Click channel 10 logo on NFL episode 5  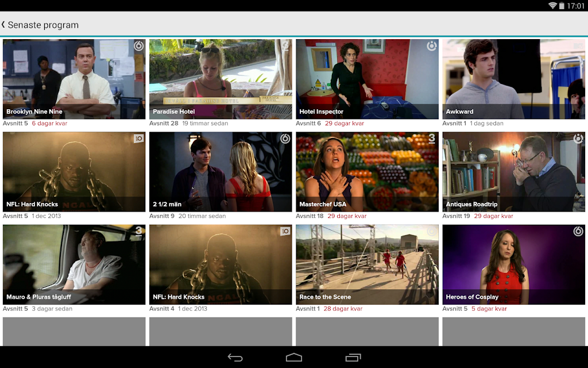(139, 139)
